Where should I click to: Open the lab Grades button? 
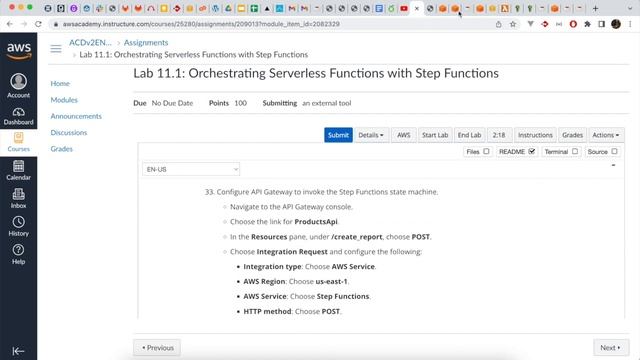click(x=572, y=135)
